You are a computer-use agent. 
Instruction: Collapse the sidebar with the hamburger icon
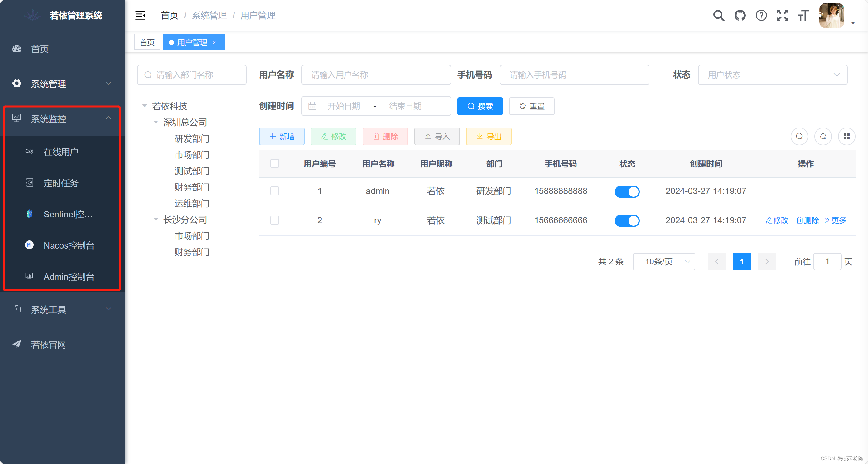tap(140, 16)
